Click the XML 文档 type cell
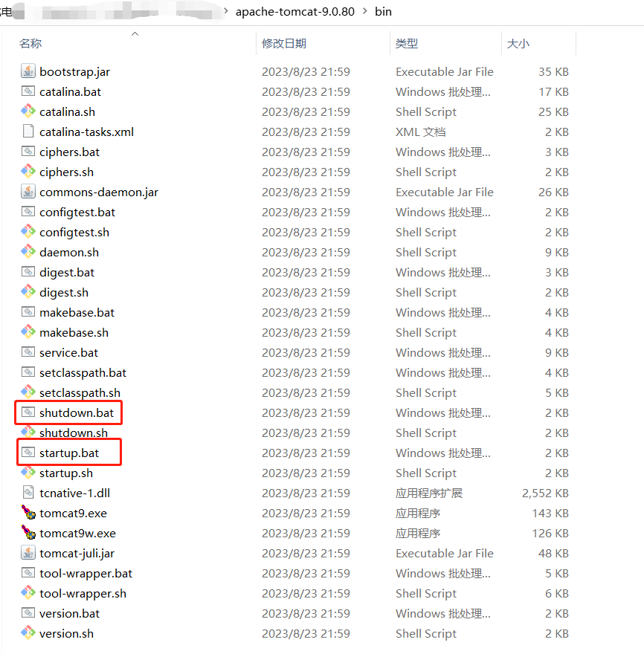This screenshot has height=654, width=644. (420, 132)
